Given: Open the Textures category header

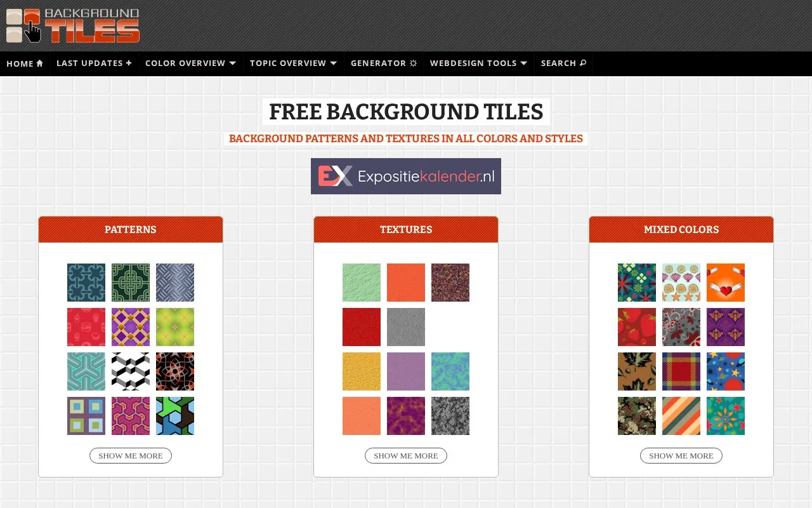Looking at the screenshot, I should pyautogui.click(x=406, y=229).
